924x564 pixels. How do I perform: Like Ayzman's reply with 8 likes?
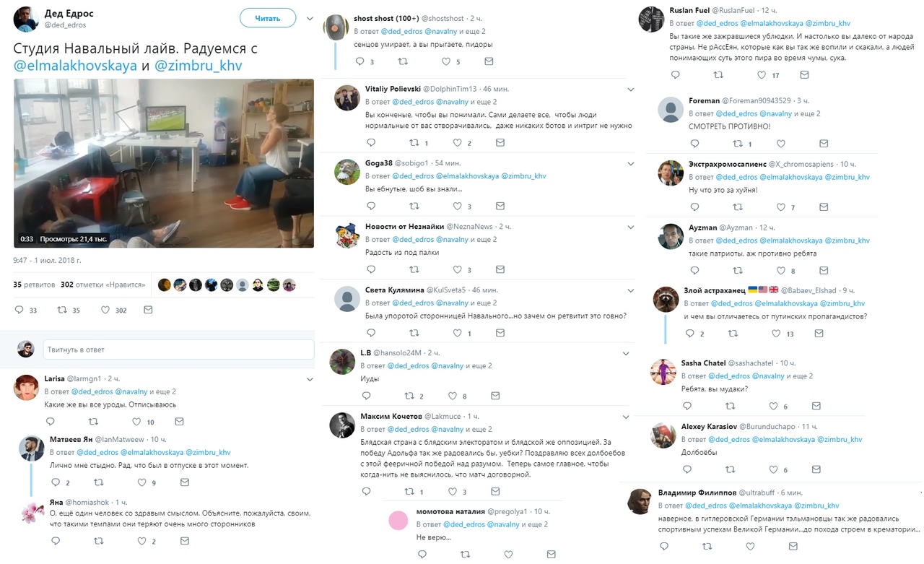click(x=780, y=271)
